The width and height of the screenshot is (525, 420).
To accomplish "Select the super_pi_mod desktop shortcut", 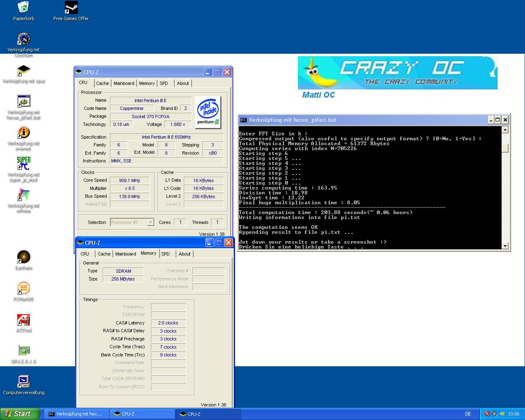I will click(x=23, y=163).
